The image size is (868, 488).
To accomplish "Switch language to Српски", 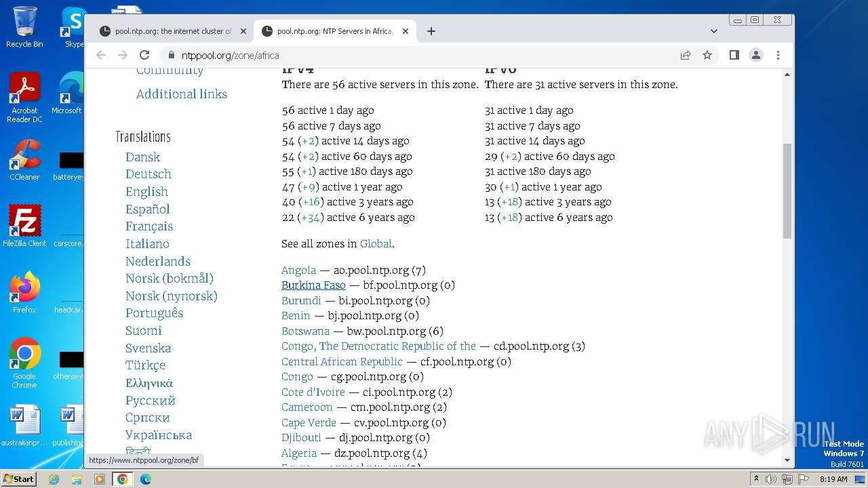I will [148, 418].
